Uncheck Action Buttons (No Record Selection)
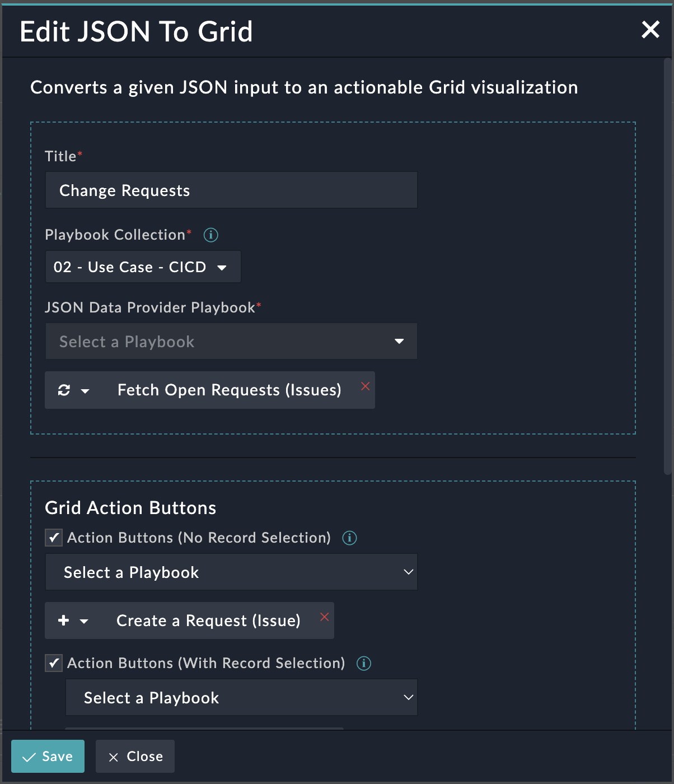 pos(54,538)
